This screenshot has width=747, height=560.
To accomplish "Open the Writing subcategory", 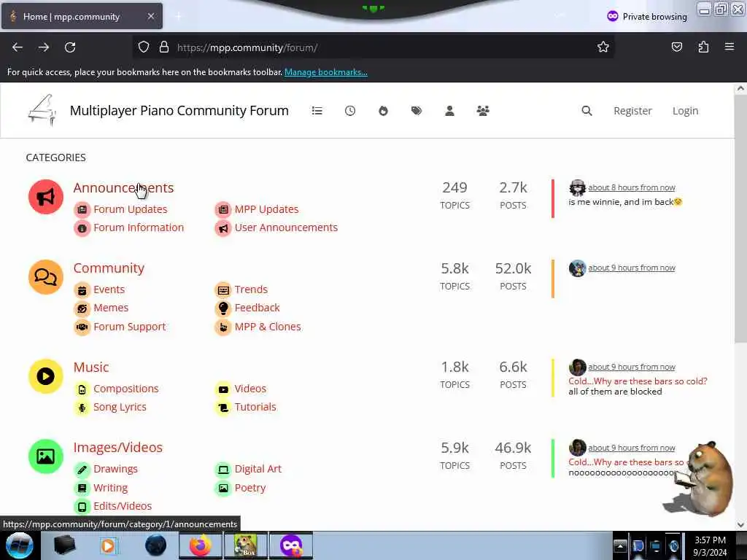I will (x=111, y=488).
